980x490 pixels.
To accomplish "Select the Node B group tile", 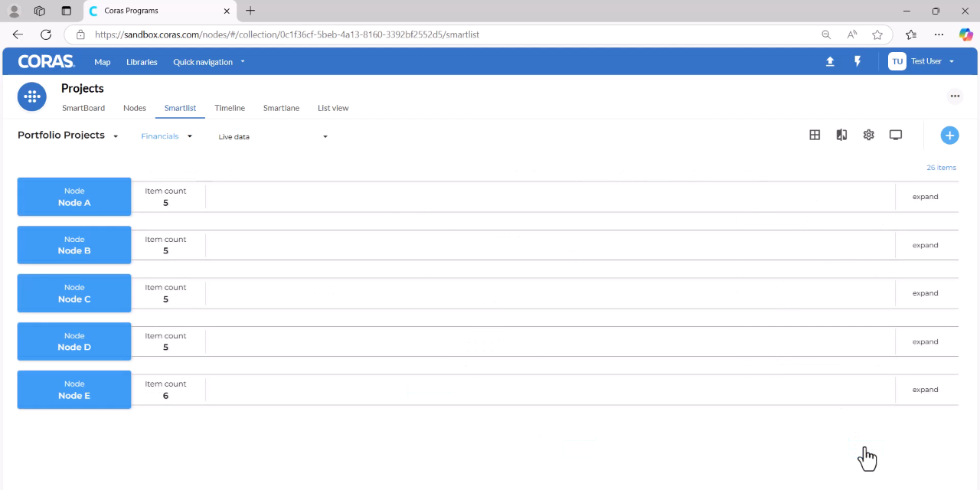I will point(74,245).
